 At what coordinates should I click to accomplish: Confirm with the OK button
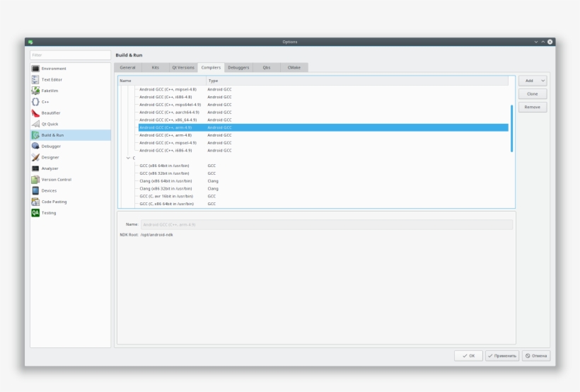468,356
